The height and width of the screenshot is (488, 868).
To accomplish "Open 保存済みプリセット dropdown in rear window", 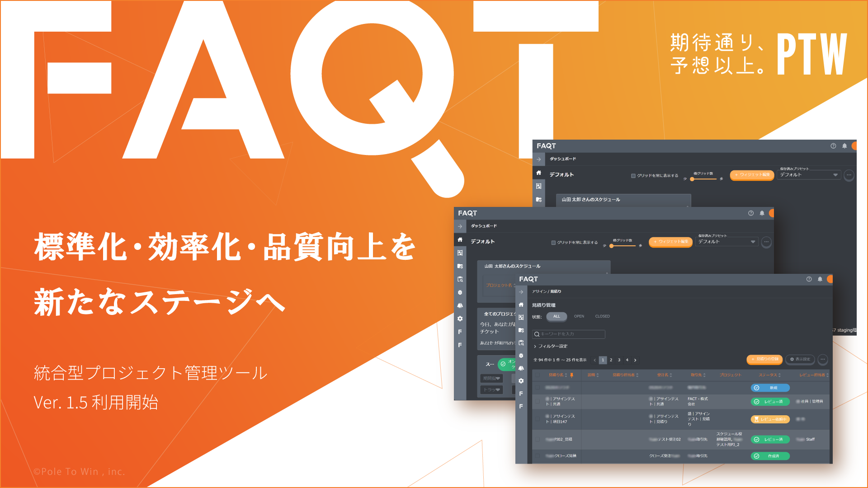I will click(808, 175).
